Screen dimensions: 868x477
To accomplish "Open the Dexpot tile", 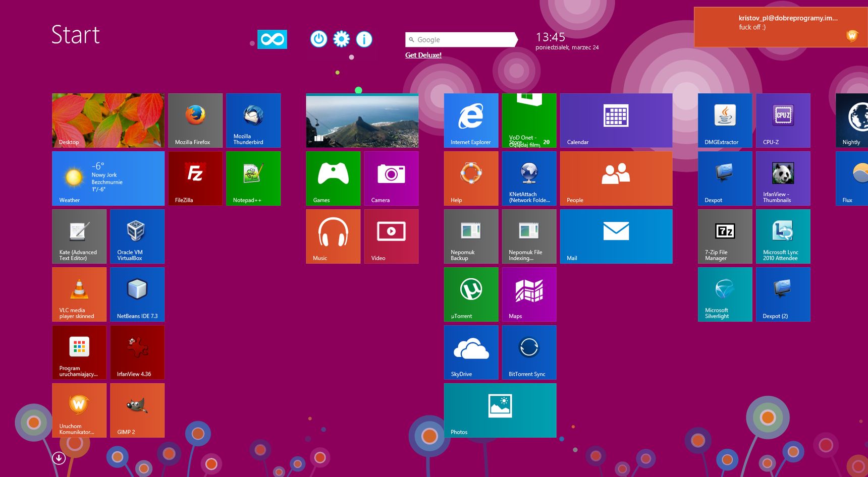I will 725,178.
